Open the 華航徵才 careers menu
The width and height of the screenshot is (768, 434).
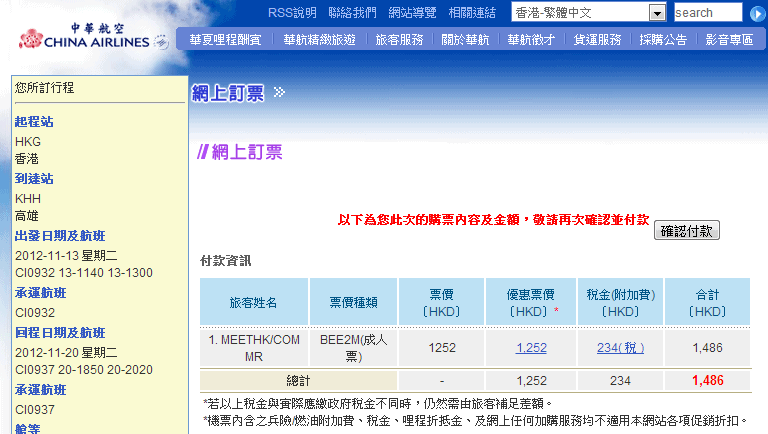coord(531,40)
